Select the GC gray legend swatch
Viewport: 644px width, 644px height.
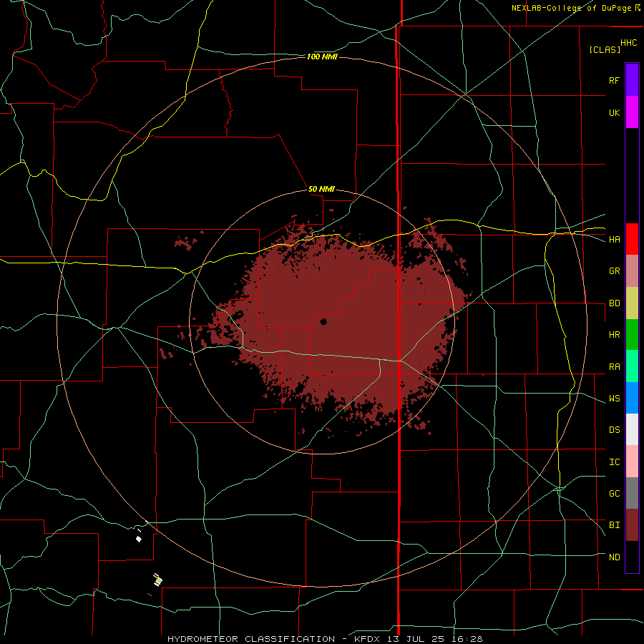tap(632, 493)
